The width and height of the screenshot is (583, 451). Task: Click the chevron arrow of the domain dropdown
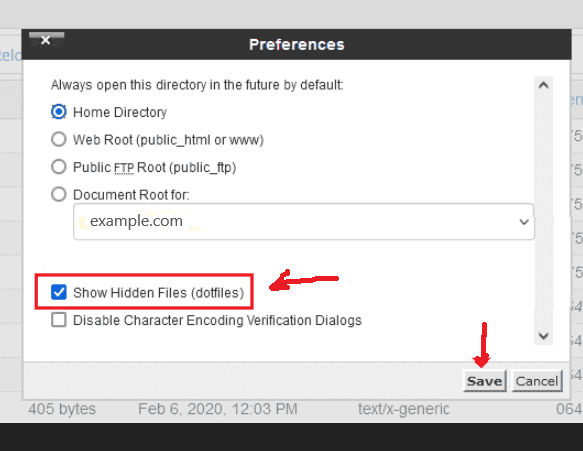[x=524, y=222]
